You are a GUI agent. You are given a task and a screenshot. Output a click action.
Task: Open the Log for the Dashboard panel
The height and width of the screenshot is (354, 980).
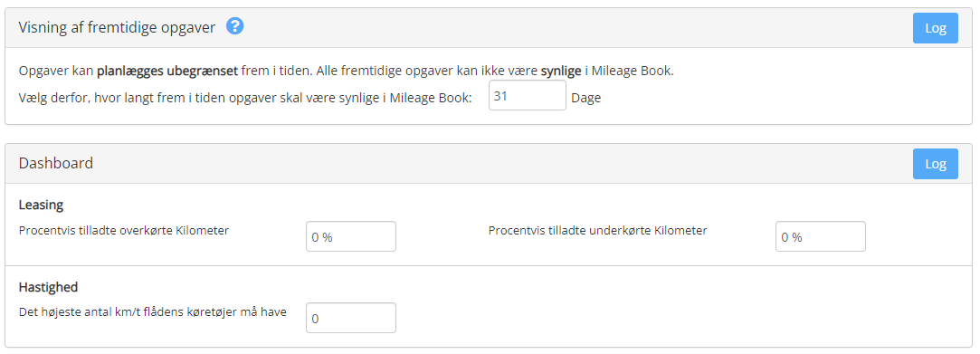935,164
